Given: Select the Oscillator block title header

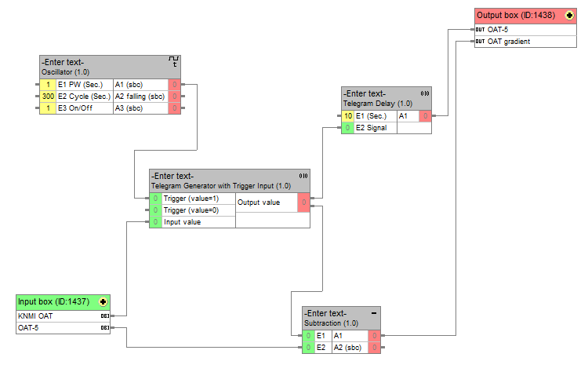Looking at the screenshot, I should coord(110,67).
